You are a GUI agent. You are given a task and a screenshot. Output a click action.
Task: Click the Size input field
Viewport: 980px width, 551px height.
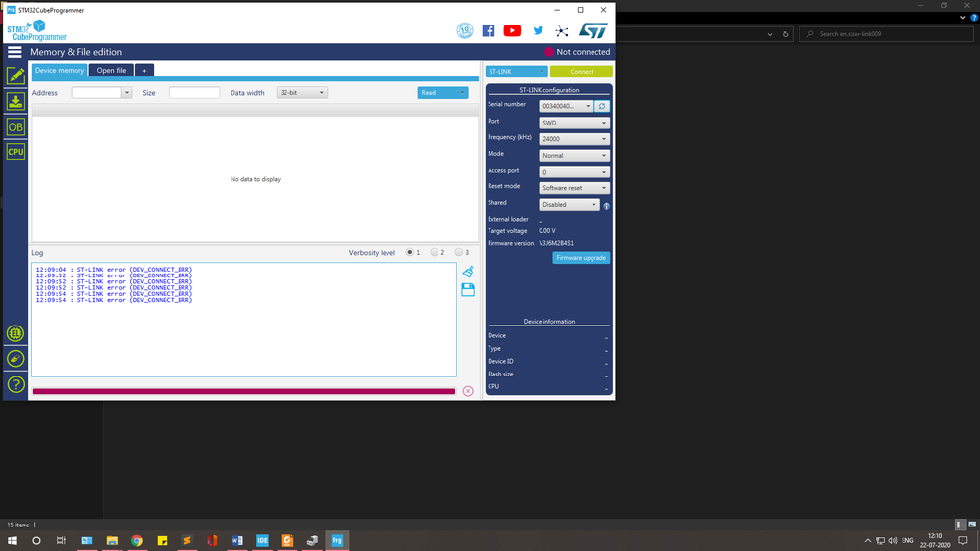click(194, 93)
